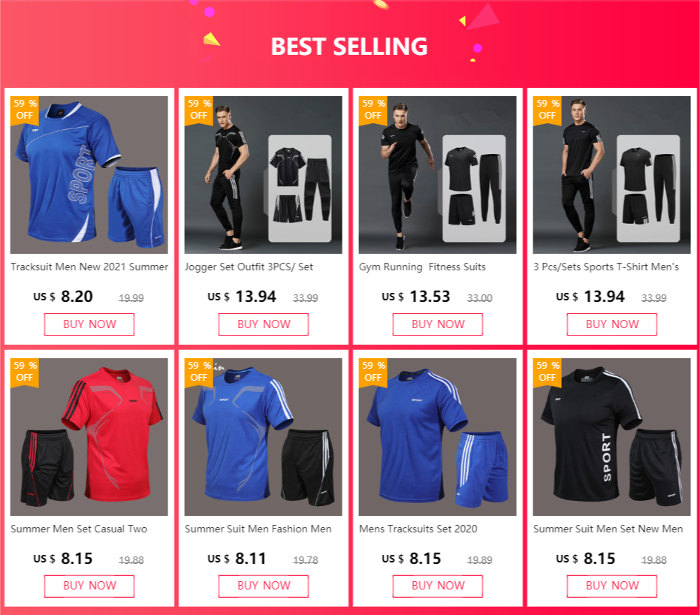Click the 59% OFF badge on red shirt set
The height and width of the screenshot is (615, 700).
tap(25, 372)
